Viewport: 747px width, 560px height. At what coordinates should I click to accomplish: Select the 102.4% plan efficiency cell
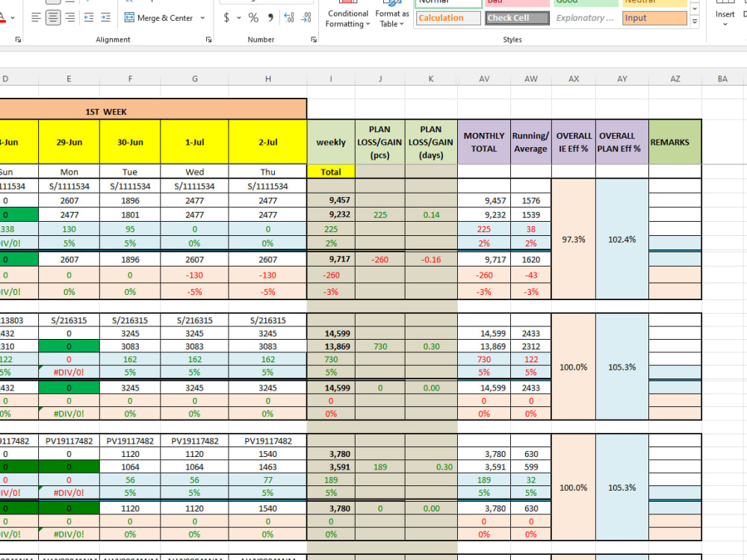tap(622, 239)
